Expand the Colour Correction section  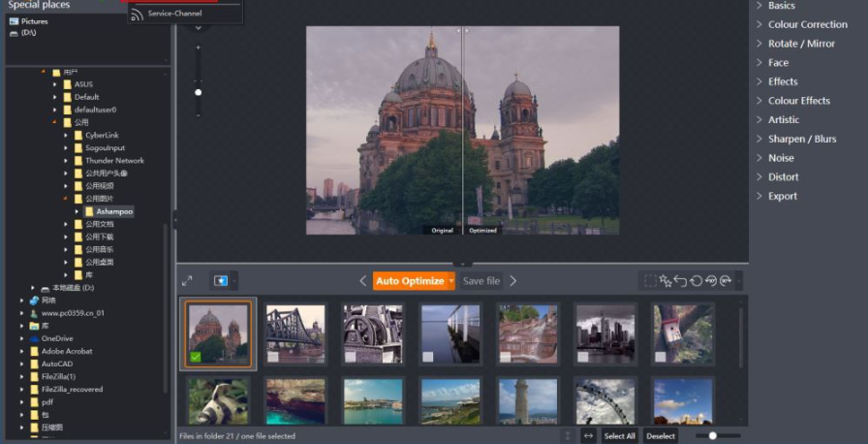[807, 24]
